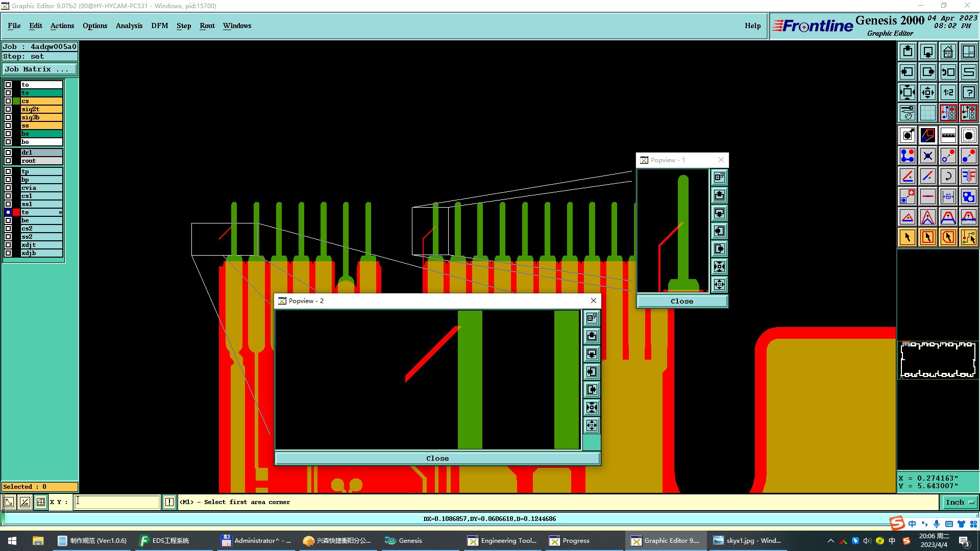
Task: Open the DFM menu
Action: (159, 26)
